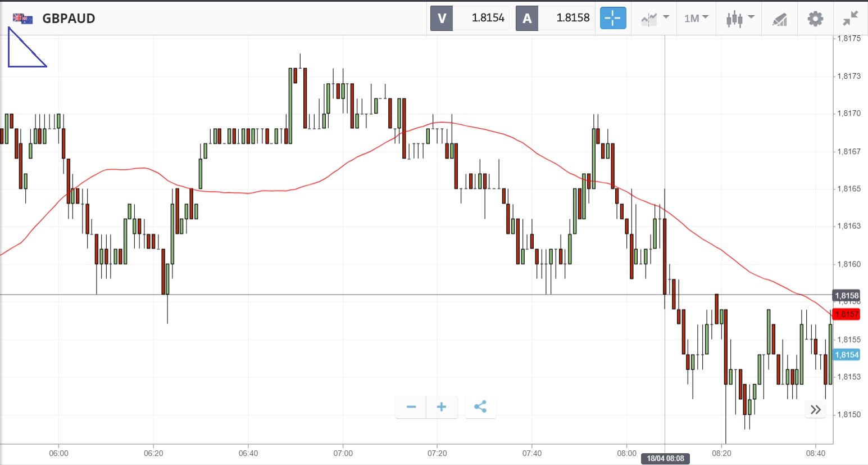Select the GBPAUD symbol name

point(69,19)
